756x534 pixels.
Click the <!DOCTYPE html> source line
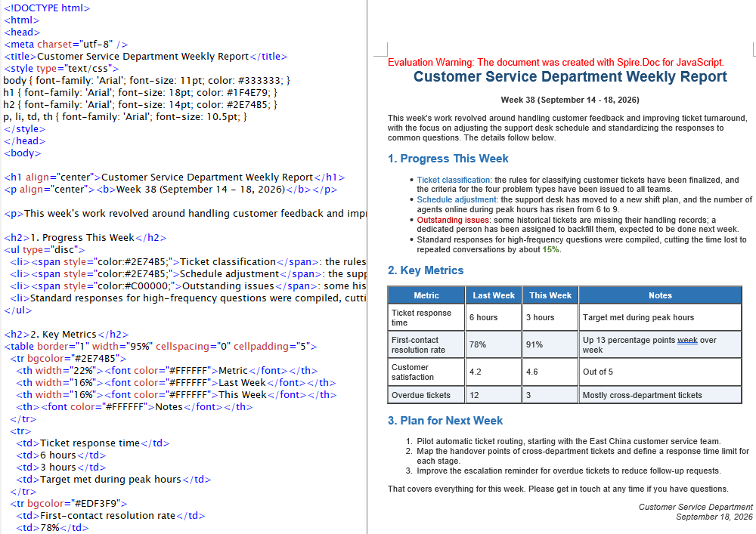pos(47,8)
